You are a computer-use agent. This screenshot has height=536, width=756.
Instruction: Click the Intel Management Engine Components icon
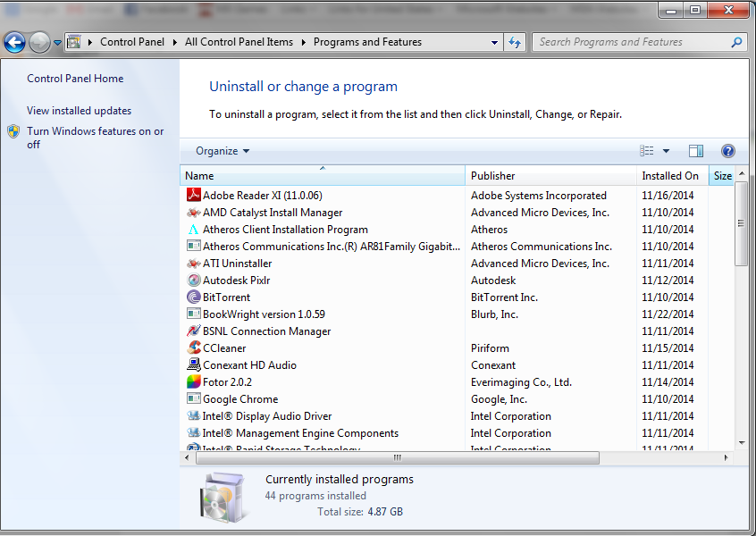(x=193, y=432)
